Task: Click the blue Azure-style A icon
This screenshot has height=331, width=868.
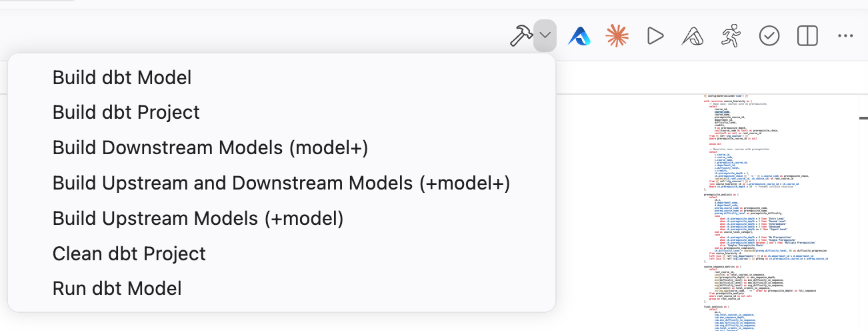Action: [579, 35]
